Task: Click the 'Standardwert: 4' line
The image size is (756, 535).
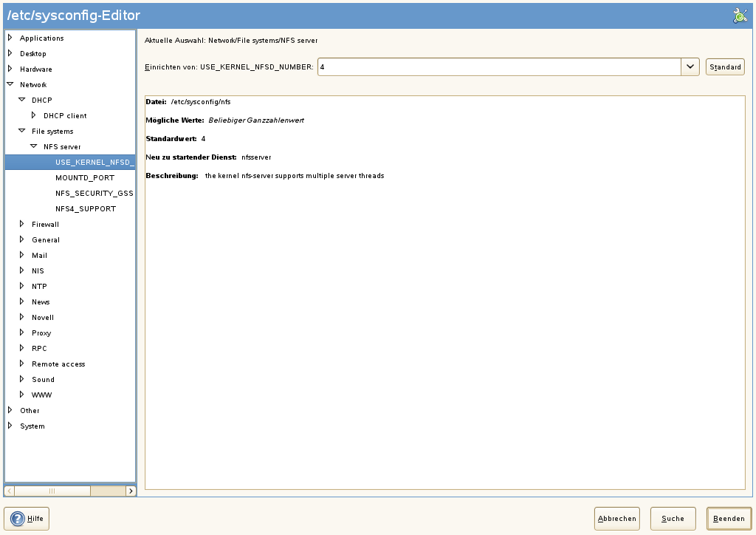Action: point(176,138)
